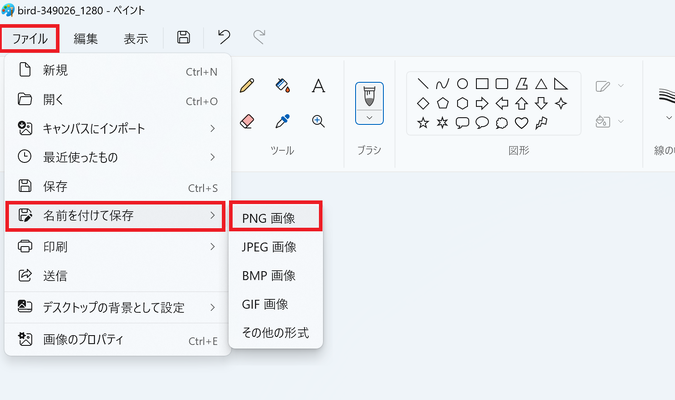
Task: Open 画像のプロパティ
Action: coord(118,339)
